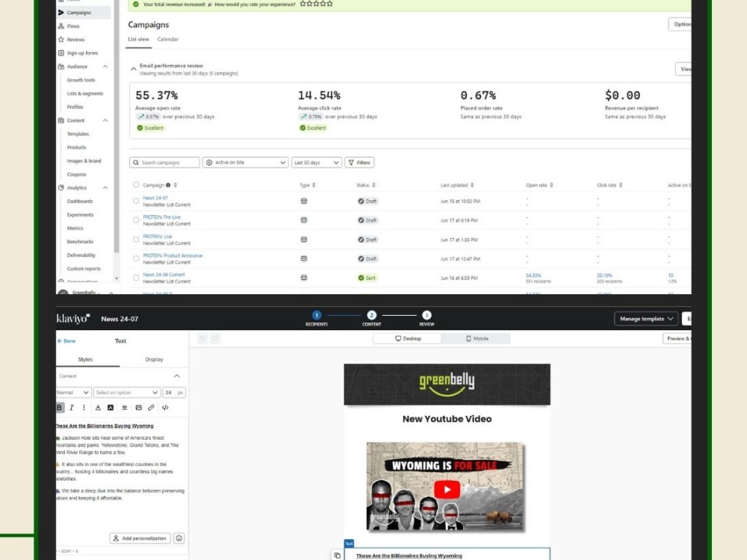Click the Add personalization button
This screenshot has height=560, width=747.
(x=140, y=538)
